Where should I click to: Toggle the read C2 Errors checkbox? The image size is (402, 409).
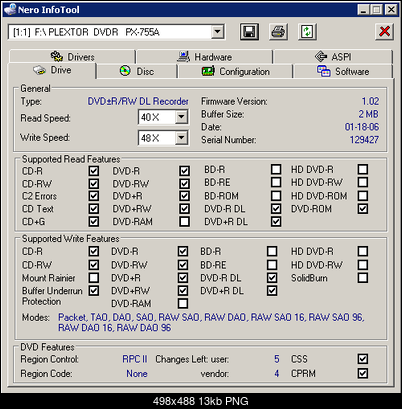pos(94,196)
